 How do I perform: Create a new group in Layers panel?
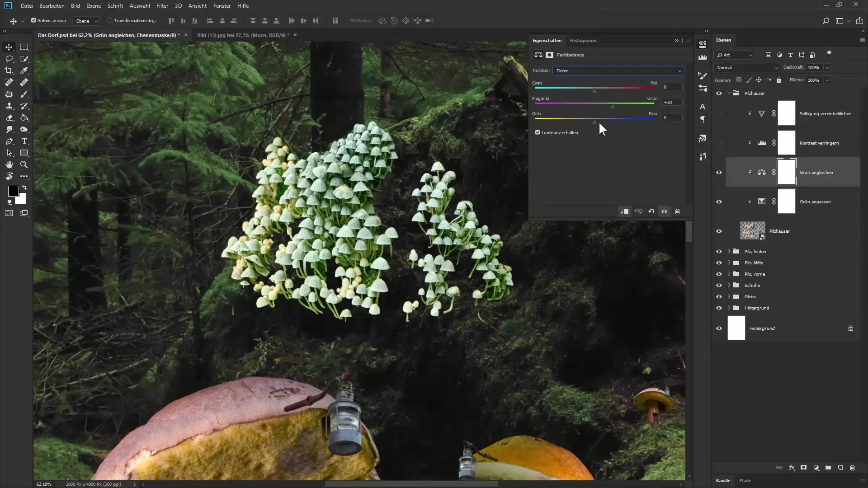tap(828, 468)
